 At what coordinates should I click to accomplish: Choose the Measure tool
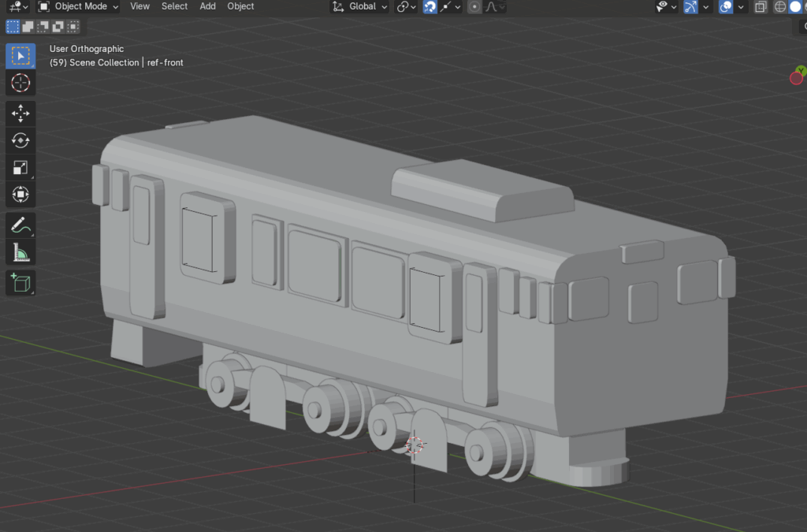20,252
